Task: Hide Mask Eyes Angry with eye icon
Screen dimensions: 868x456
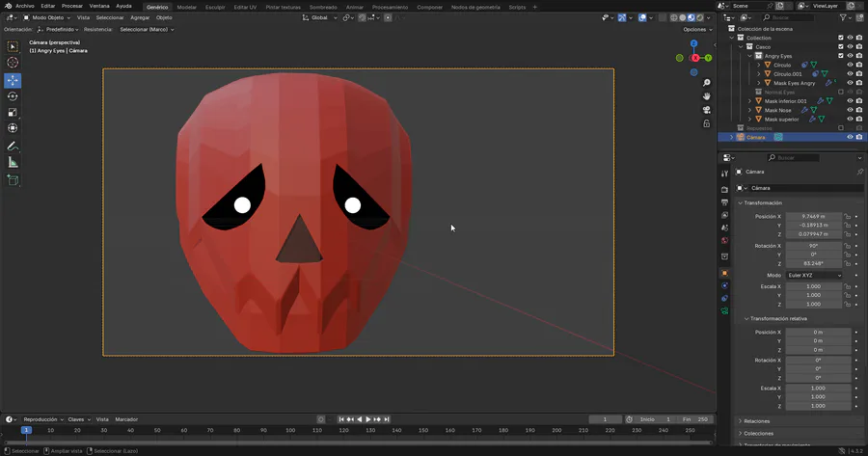Action: [x=850, y=83]
